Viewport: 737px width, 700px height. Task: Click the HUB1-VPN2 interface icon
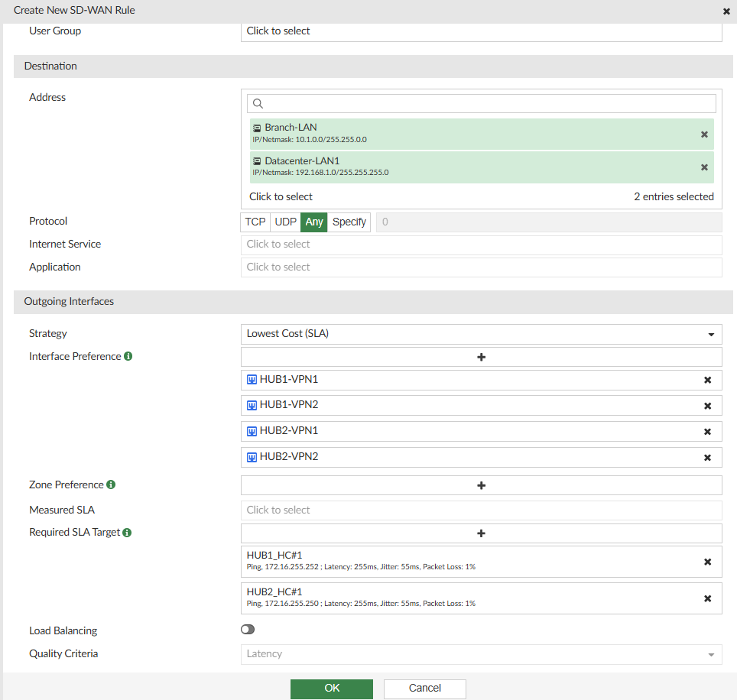click(252, 405)
